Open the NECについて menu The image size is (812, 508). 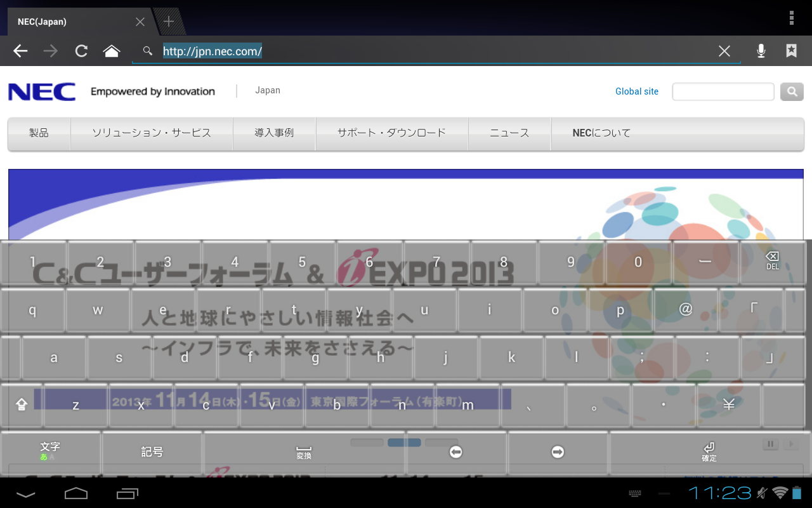[601, 133]
